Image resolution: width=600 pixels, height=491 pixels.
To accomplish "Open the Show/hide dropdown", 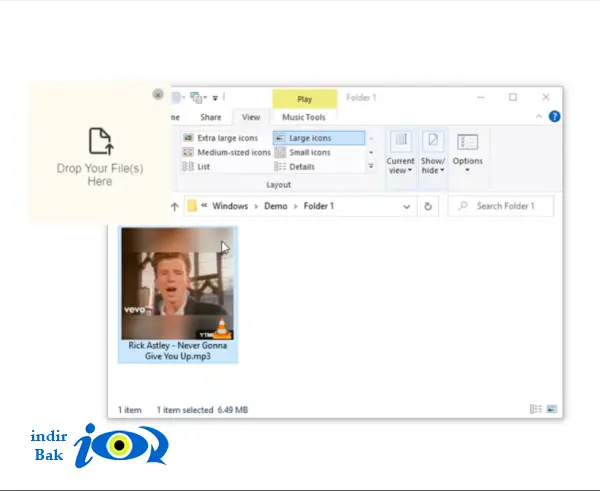I will click(433, 153).
